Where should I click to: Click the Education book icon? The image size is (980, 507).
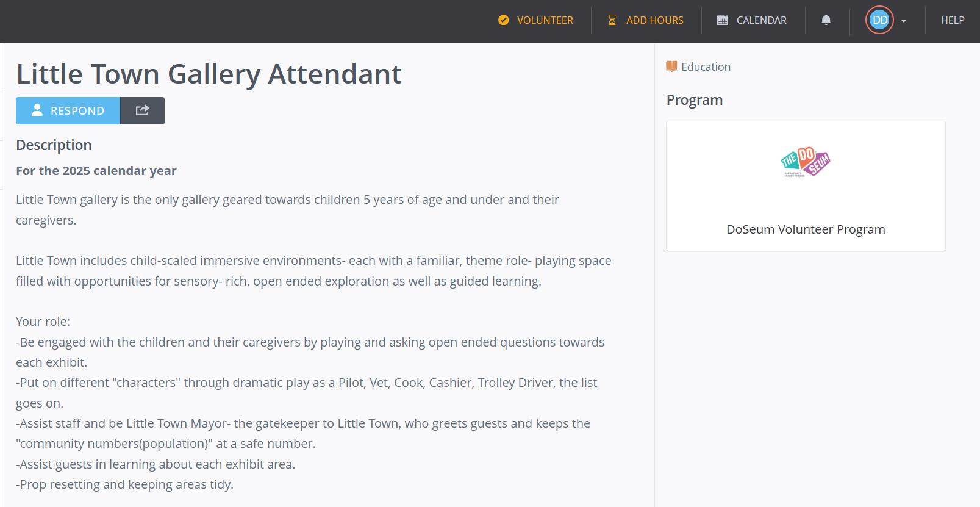[671, 67]
